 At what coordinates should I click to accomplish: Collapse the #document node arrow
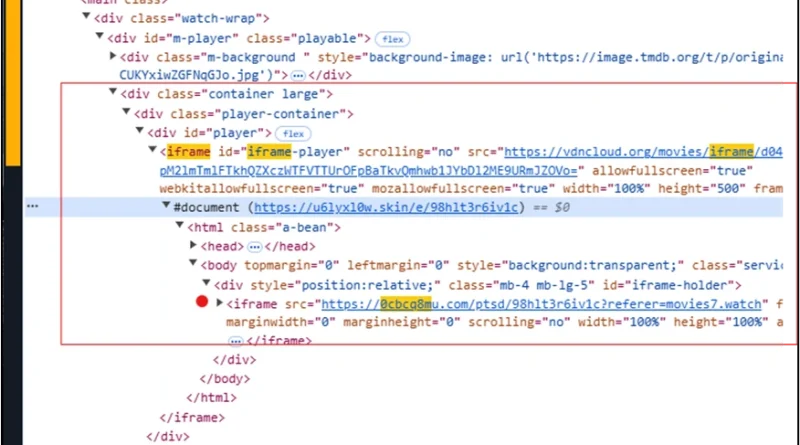166,205
